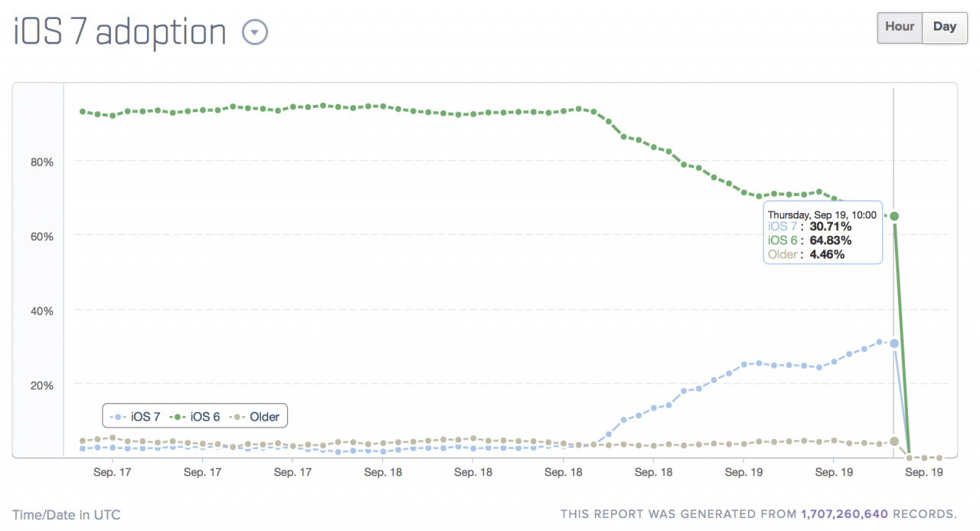Click the large tan Older highlighted point

[x=893, y=441]
